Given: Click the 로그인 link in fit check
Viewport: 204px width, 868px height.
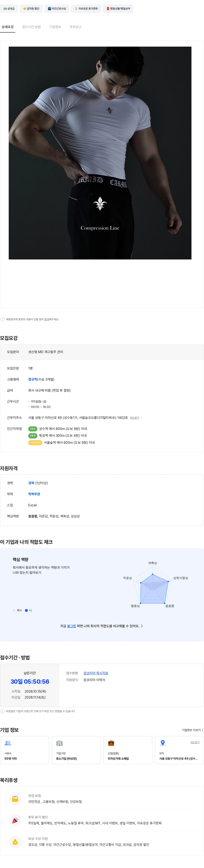Looking at the screenshot, I should pos(71,626).
